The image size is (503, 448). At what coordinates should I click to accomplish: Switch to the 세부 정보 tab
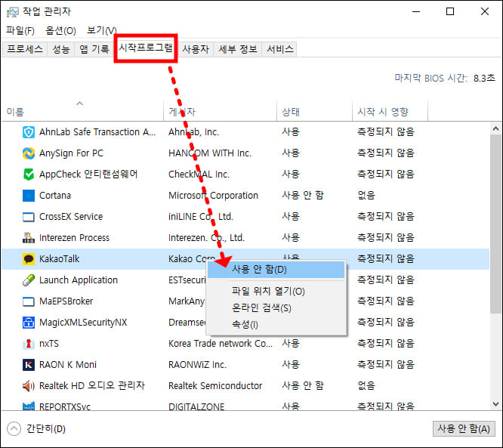coord(238,49)
